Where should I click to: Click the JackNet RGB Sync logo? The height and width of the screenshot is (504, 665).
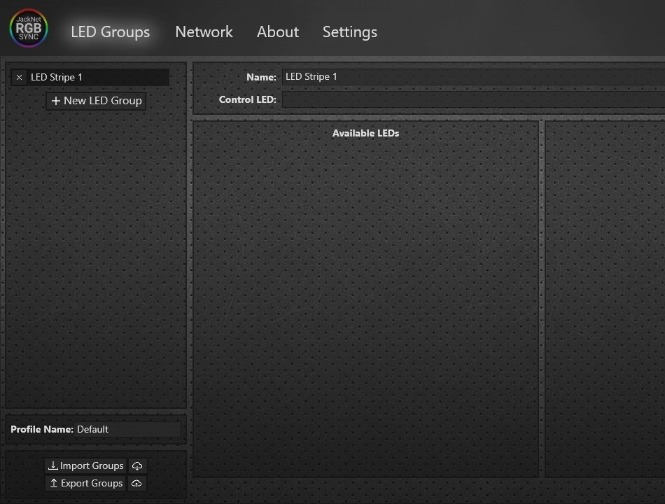(28, 29)
